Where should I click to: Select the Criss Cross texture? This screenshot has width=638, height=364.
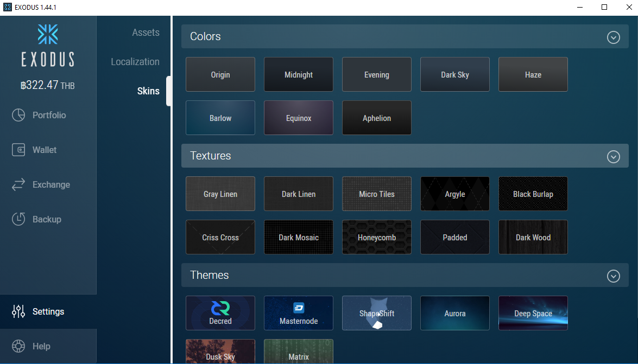[x=220, y=238]
